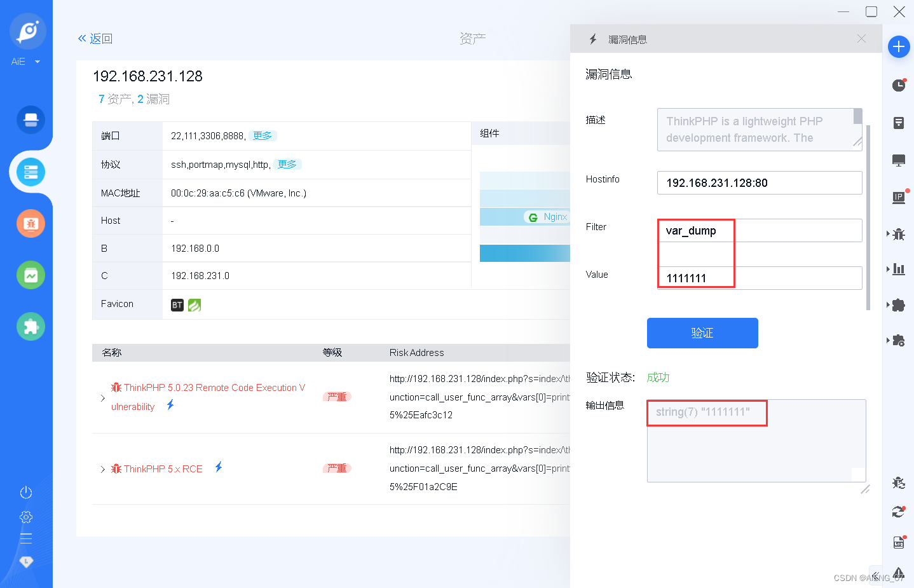The width and height of the screenshot is (914, 588).
Task: Open the puzzle piece plugin icon in right toolbar
Action: coord(899,305)
